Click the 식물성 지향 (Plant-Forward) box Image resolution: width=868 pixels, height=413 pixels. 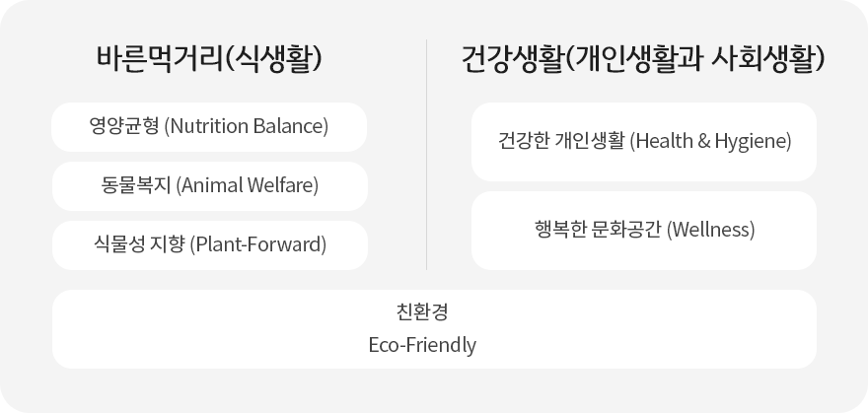pyautogui.click(x=210, y=244)
